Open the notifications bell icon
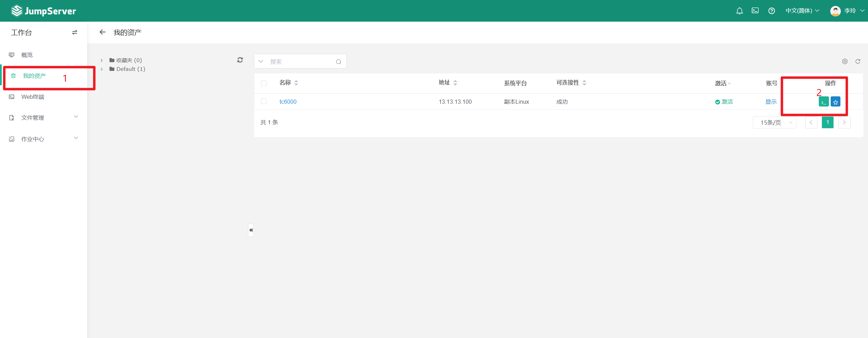The image size is (868, 338). (739, 11)
